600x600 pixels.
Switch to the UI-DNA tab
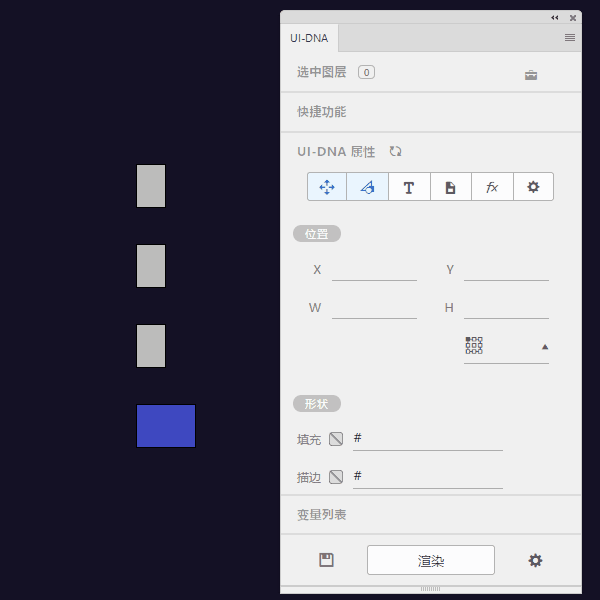coord(309,38)
